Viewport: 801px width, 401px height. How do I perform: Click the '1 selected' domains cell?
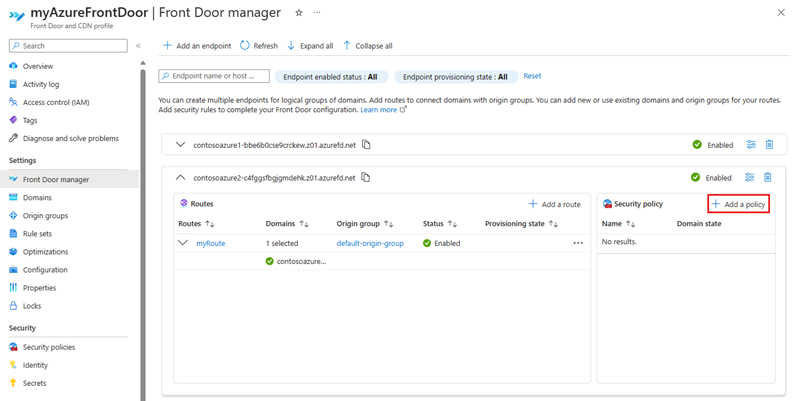282,243
